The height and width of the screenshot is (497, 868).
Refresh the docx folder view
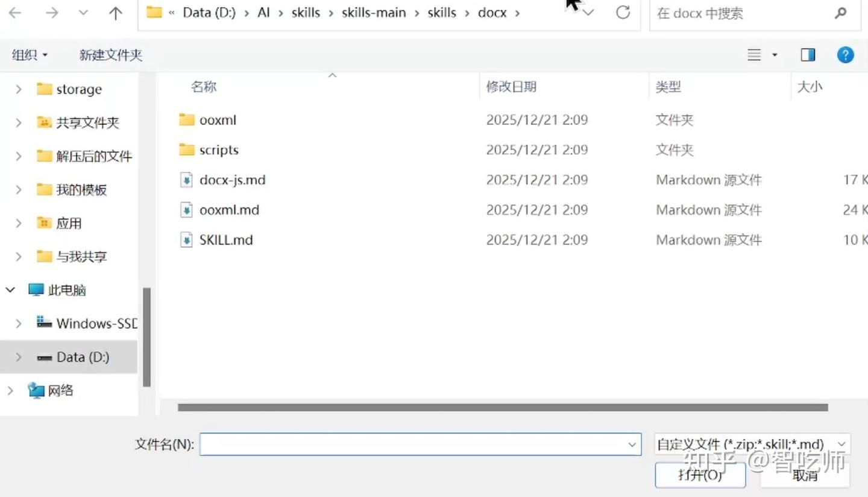click(x=623, y=12)
